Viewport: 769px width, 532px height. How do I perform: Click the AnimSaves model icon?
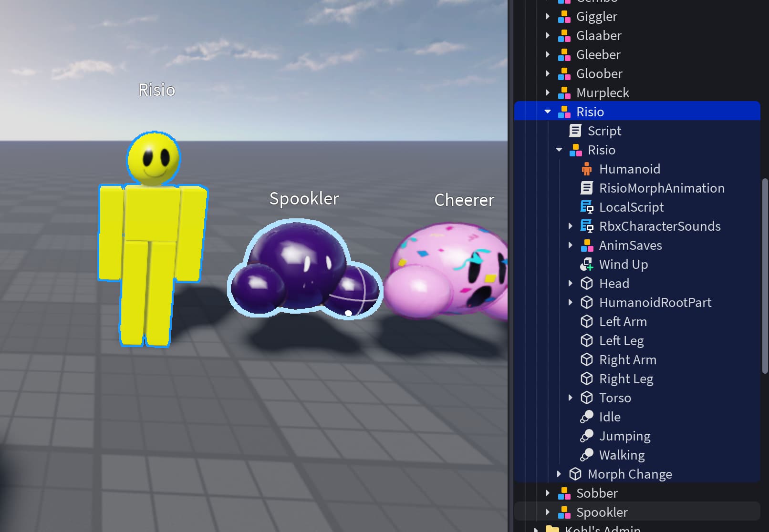(x=587, y=246)
